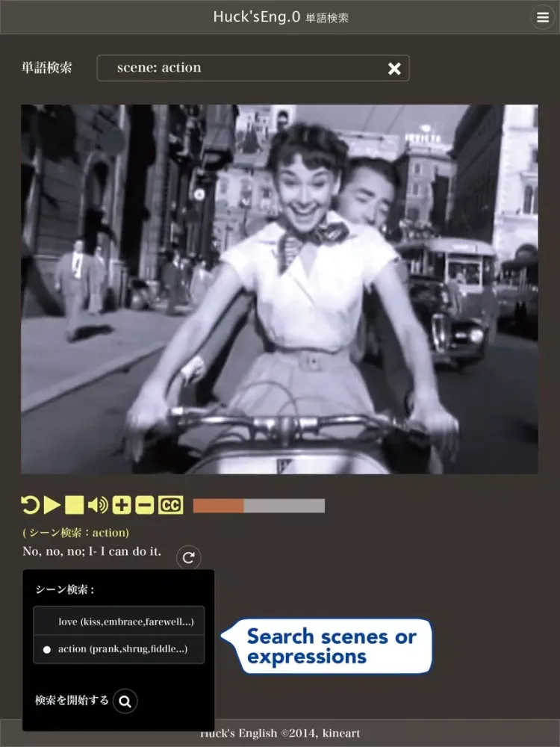Select the love scene option
The image size is (560, 747).
pyautogui.click(x=119, y=622)
